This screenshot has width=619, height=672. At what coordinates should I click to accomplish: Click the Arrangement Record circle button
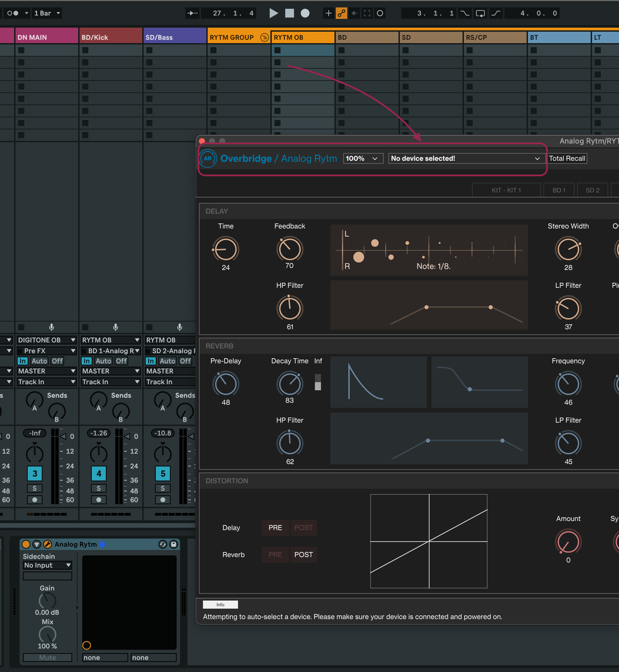click(305, 13)
